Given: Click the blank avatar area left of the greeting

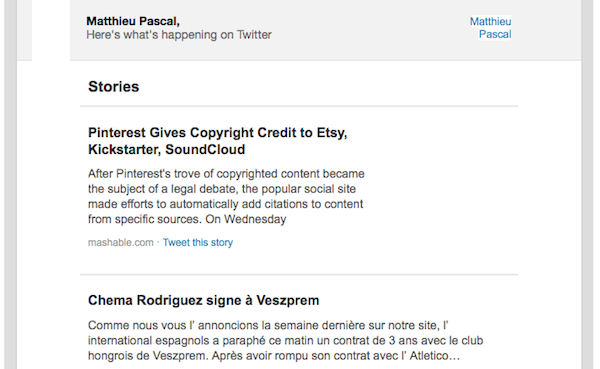Looking at the screenshot, I should [x=51, y=30].
